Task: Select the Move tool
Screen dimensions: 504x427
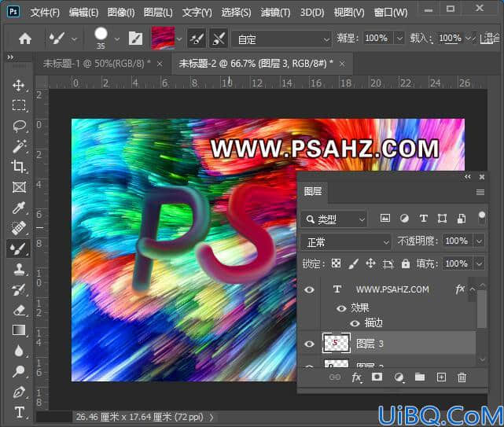Action: (18, 86)
